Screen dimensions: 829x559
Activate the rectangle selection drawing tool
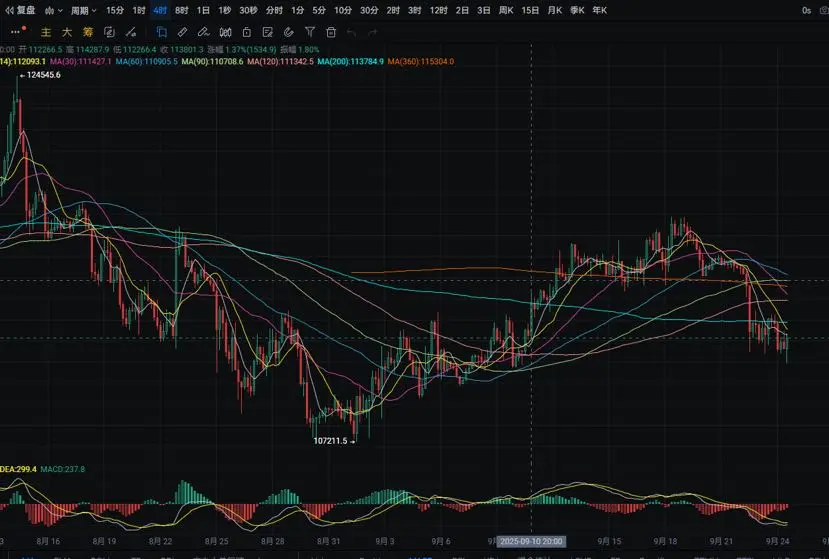coord(161,32)
